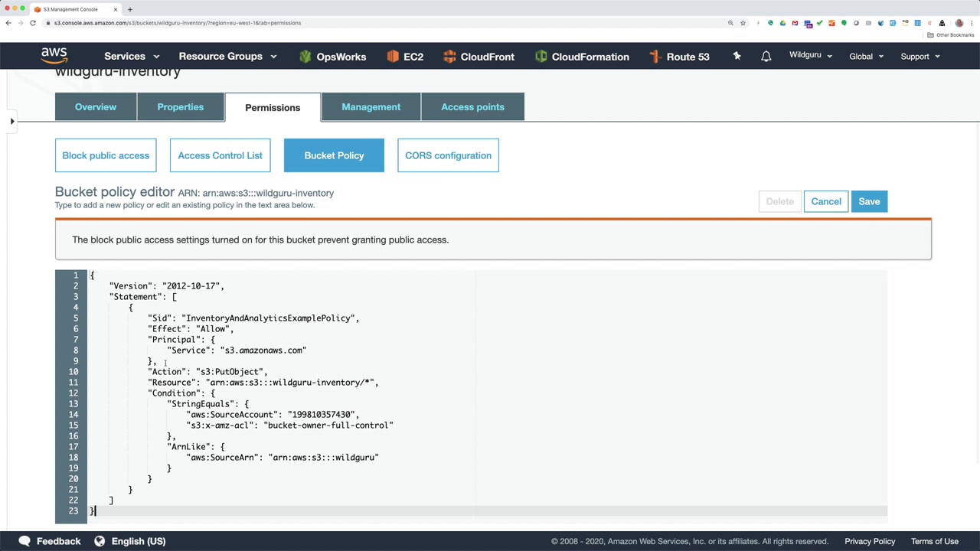Open the Wildguru account dropdown
This screenshot has width=980, height=551.
[811, 56]
